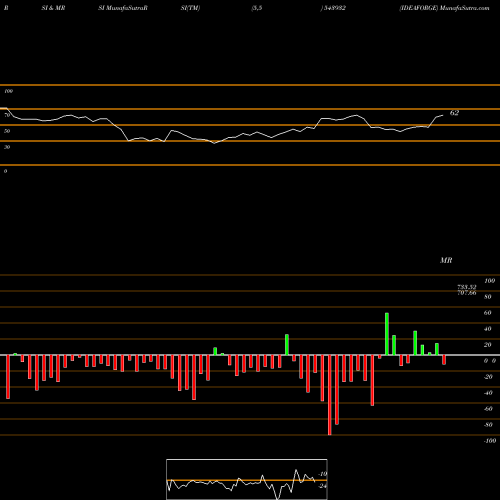Screen dimensions: 500x500
Task: Click the MR axis label '60'
Action: point(488,313)
